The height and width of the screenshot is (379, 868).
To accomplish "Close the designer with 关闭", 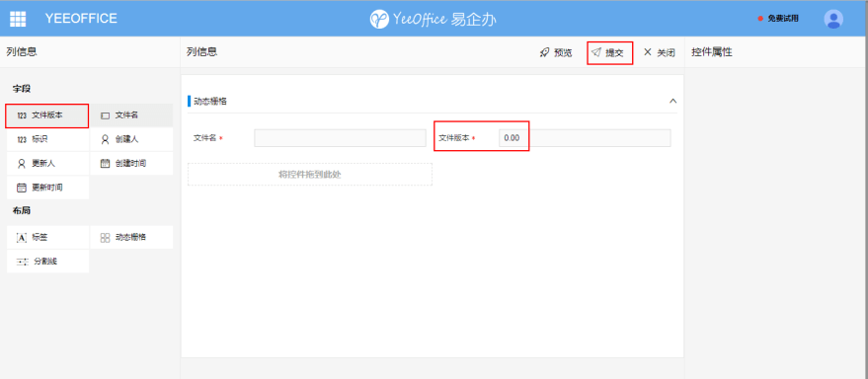I will (x=660, y=52).
